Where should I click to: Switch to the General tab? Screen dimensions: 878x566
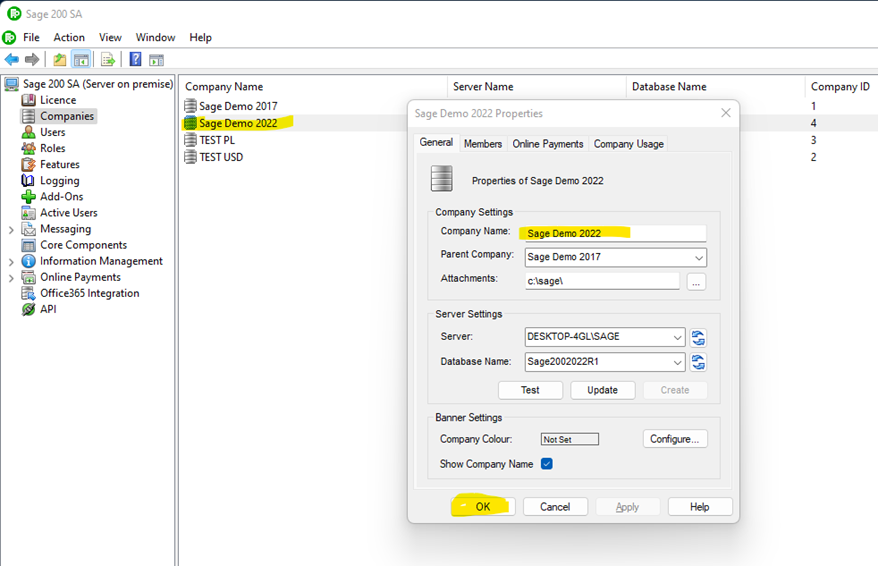(x=436, y=142)
